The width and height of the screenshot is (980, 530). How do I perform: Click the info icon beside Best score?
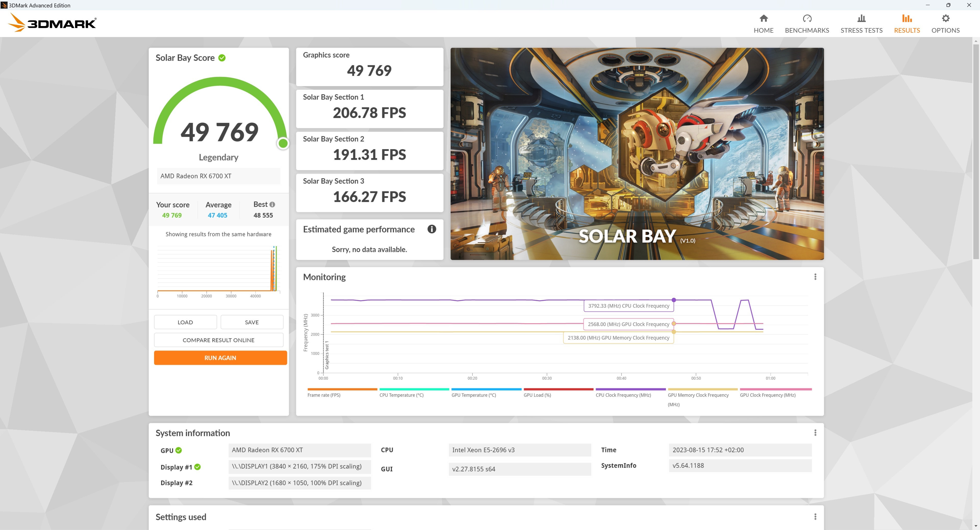[272, 205]
